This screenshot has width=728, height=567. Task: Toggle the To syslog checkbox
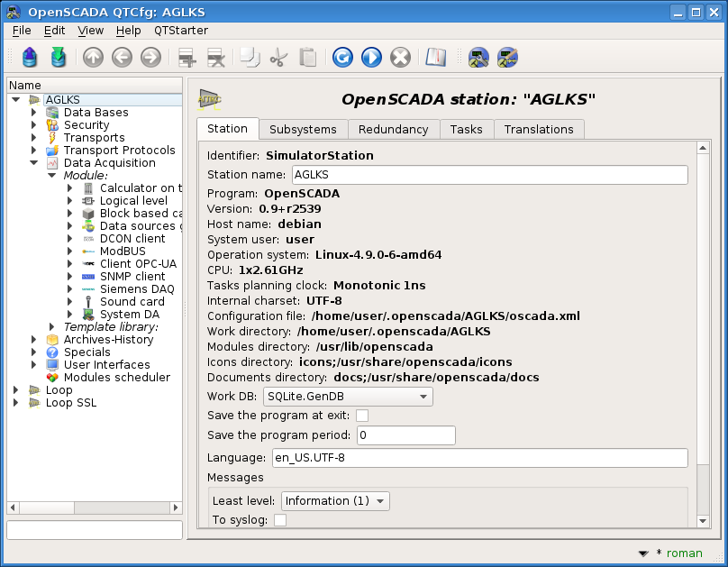[280, 520]
